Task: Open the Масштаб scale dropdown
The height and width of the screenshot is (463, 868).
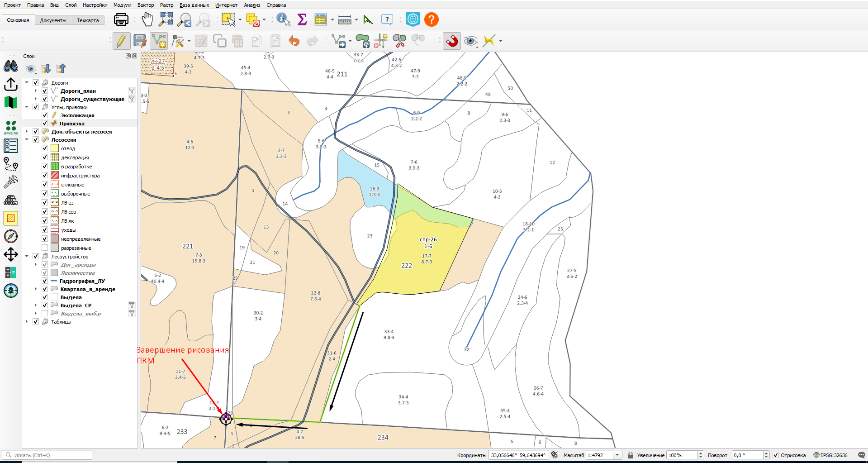Action: pyautogui.click(x=617, y=455)
